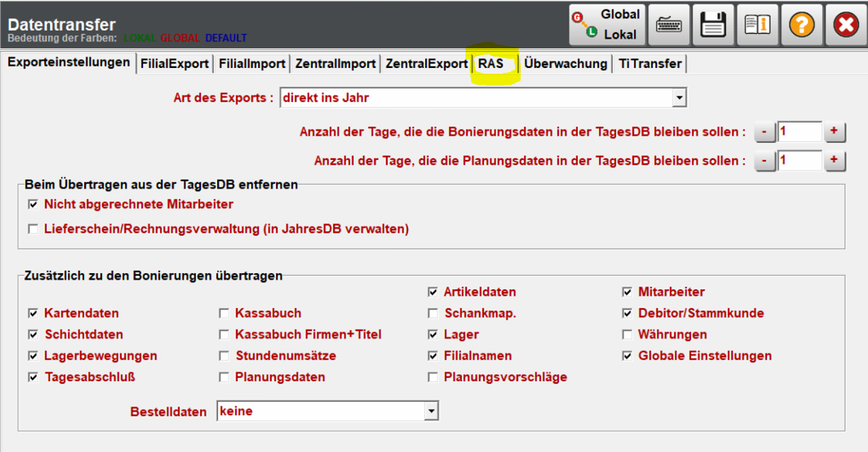Toggle the Tagesabschluß checkbox
Image resolution: width=868 pixels, height=452 pixels.
click(x=33, y=377)
